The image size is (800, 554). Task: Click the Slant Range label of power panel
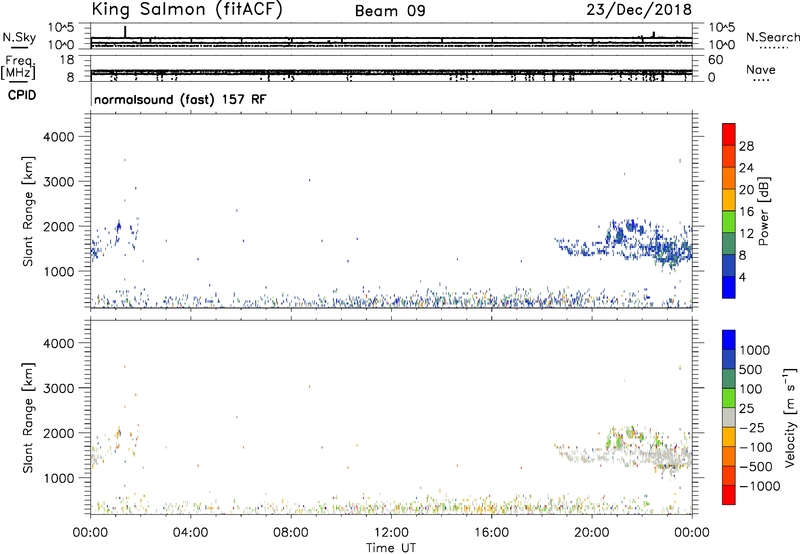(x=28, y=211)
